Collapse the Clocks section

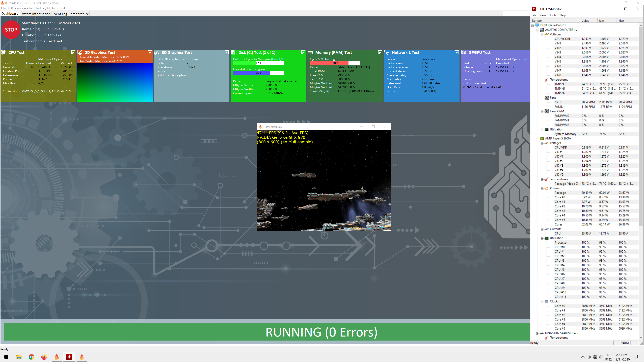click(x=542, y=301)
